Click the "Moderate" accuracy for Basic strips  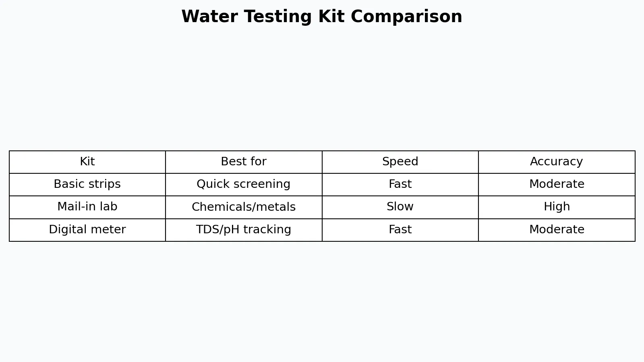pos(557,184)
